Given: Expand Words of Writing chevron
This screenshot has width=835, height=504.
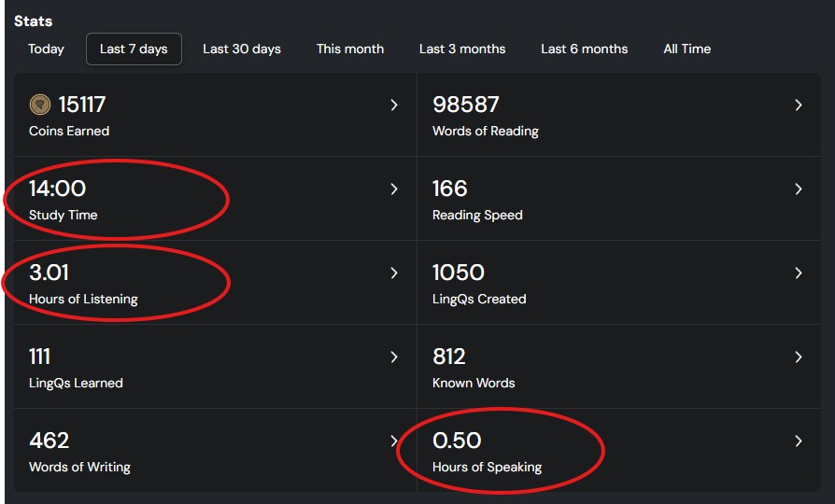Looking at the screenshot, I should pyautogui.click(x=394, y=441).
